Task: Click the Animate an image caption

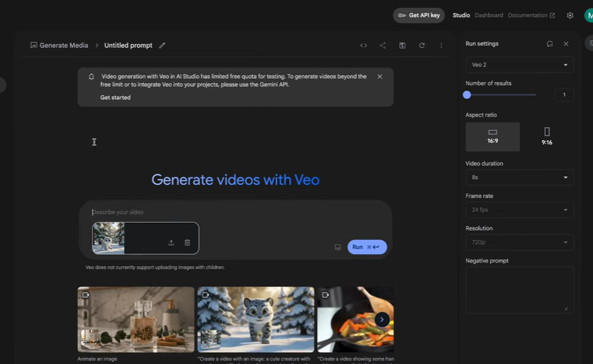Action: pos(97,359)
